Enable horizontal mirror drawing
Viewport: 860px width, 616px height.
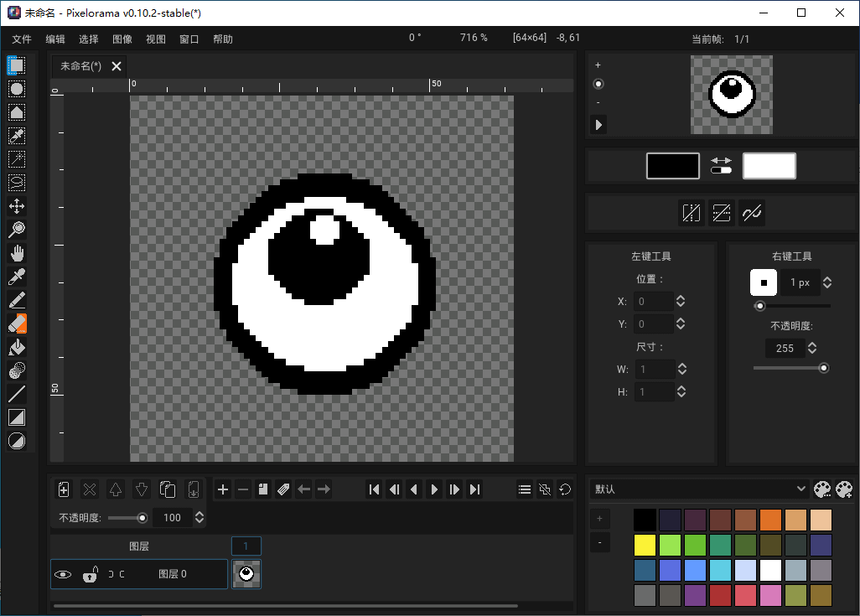692,212
